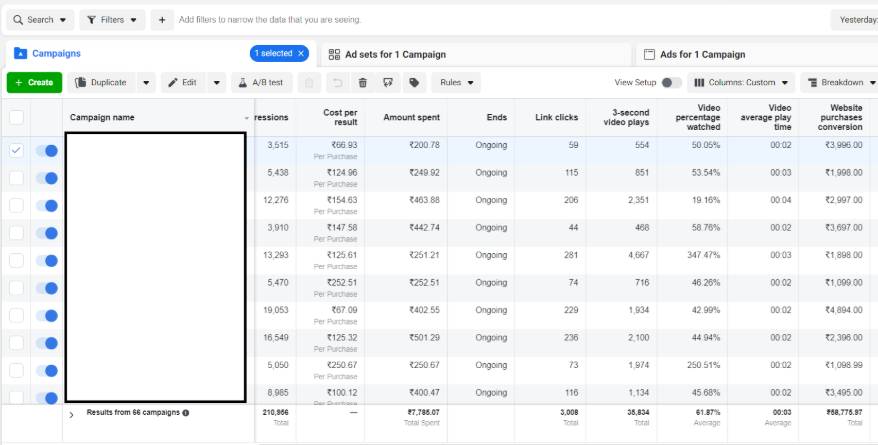Screen dimensions: 878x445
Task: Click the A/B test flask button
Action: 261,83
